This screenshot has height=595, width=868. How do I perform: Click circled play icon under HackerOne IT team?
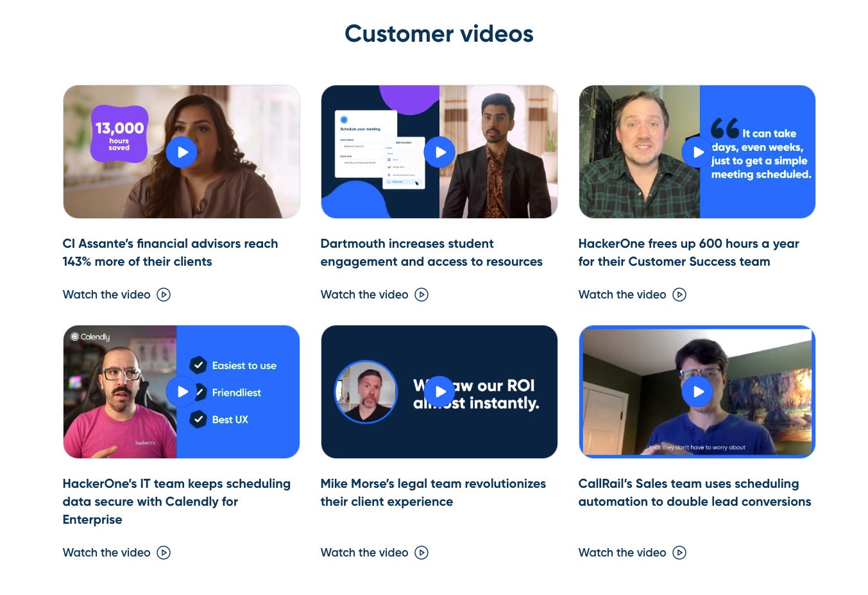(x=164, y=553)
